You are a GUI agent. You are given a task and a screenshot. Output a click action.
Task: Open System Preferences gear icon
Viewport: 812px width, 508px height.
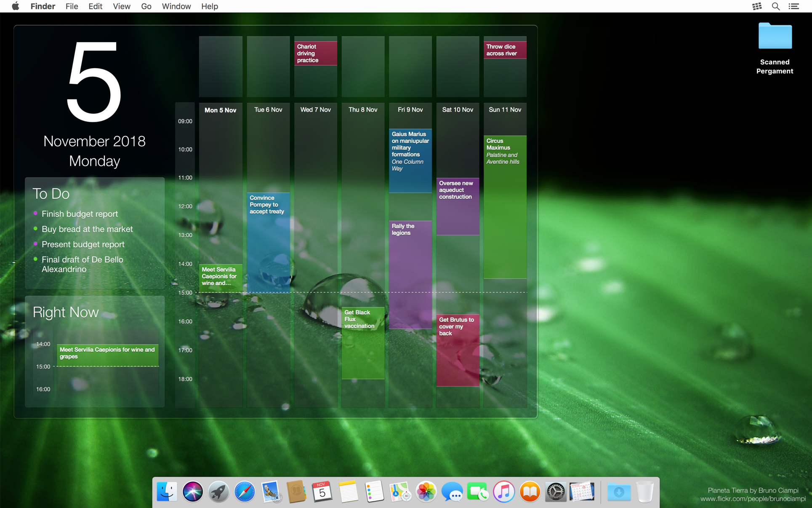(556, 492)
